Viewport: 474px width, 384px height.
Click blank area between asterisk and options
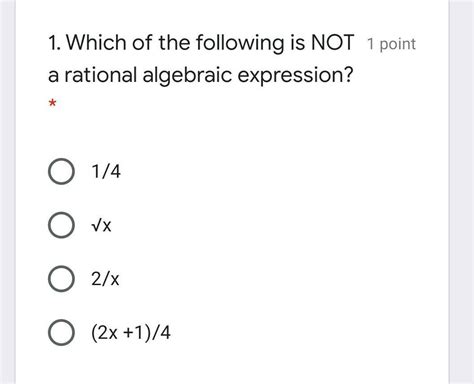(x=232, y=132)
